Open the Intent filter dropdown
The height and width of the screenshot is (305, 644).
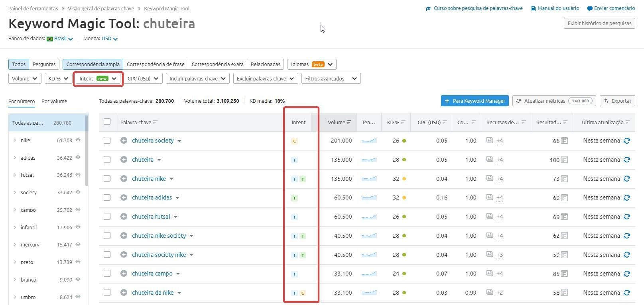coord(98,78)
